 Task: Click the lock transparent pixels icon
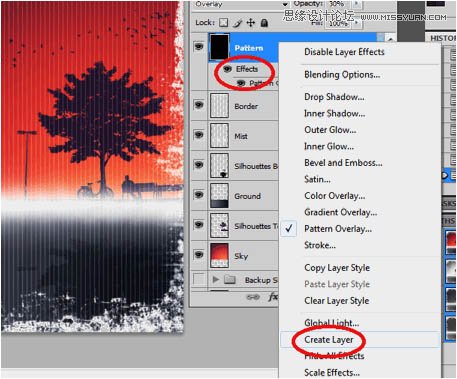pos(223,23)
